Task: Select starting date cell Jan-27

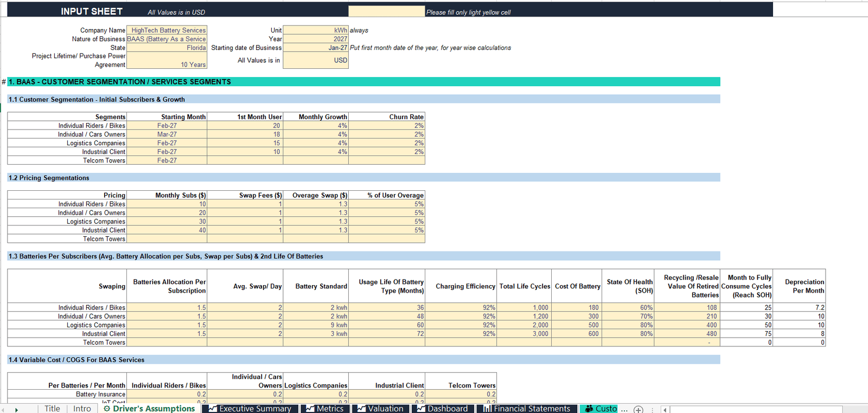Action: point(316,48)
